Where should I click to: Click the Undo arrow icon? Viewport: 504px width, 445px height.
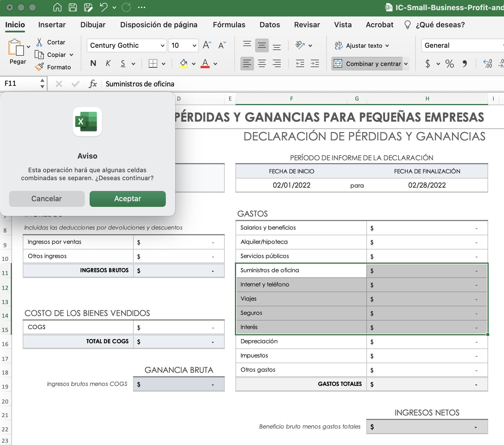pyautogui.click(x=104, y=7)
